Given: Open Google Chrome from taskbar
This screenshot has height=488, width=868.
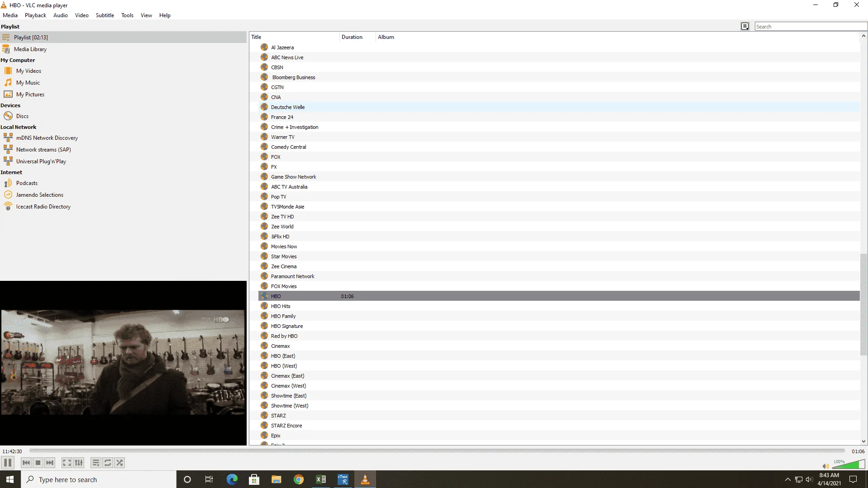Looking at the screenshot, I should [299, 479].
